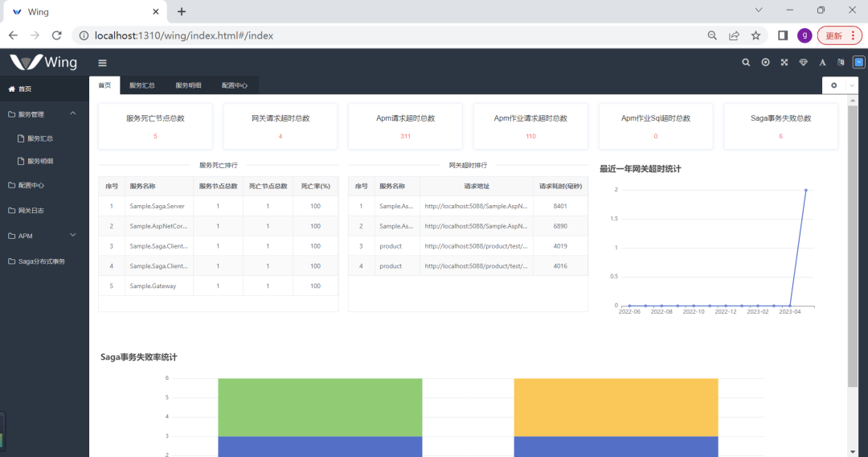Screen dimensions: 868x457
Task: Click the green bar in Saga chart
Action: point(320,407)
